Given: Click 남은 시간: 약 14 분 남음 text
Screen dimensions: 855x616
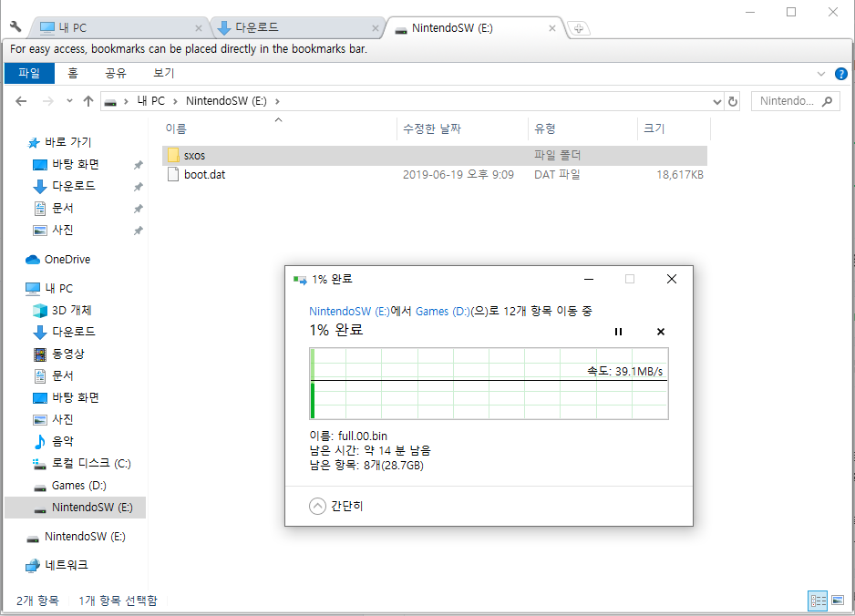Looking at the screenshot, I should [370, 450].
